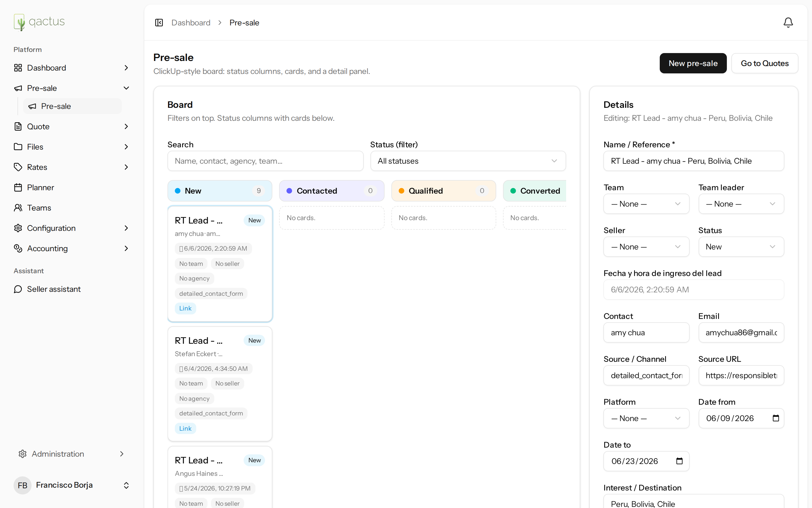Viewport: 812px width, 508px height.
Task: Click the Pre-sale megaphone icon in sidebar
Action: point(18,88)
